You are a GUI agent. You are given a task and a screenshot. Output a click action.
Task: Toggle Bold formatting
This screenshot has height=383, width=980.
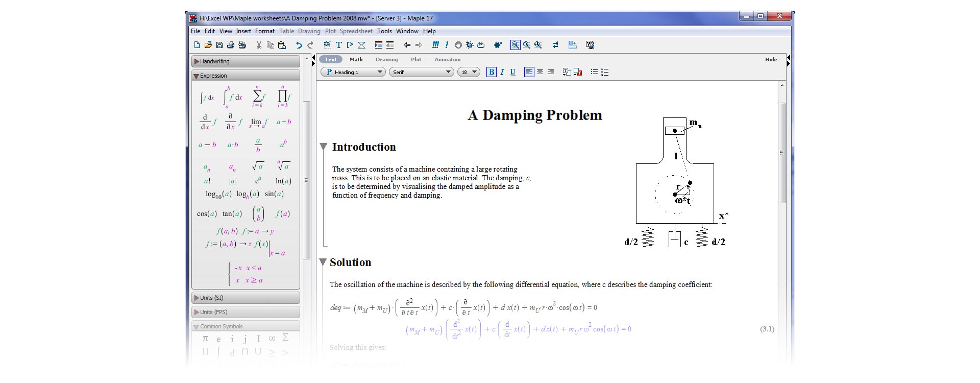(x=492, y=72)
